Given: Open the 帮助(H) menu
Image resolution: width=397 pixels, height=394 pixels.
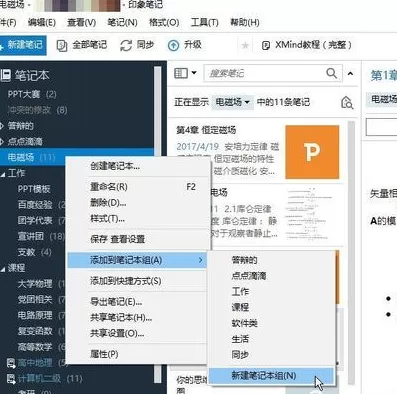Looking at the screenshot, I should click(245, 22).
